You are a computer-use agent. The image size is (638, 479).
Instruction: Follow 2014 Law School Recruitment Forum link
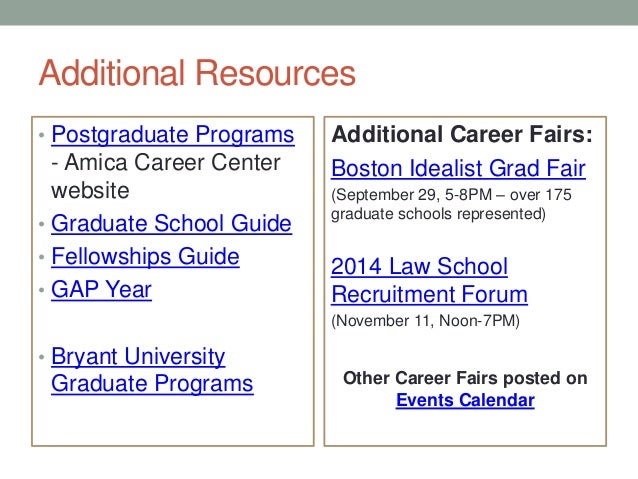tap(429, 280)
